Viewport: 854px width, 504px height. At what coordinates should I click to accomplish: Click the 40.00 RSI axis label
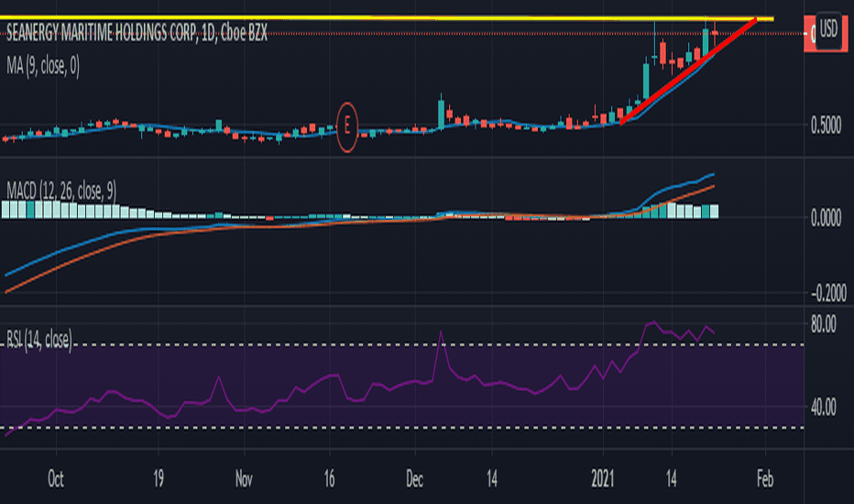coord(823,408)
